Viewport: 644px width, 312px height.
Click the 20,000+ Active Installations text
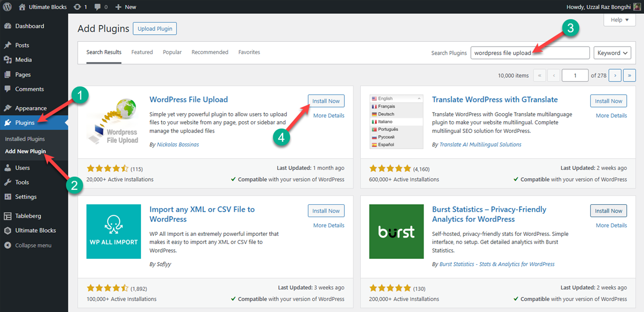[120, 180]
